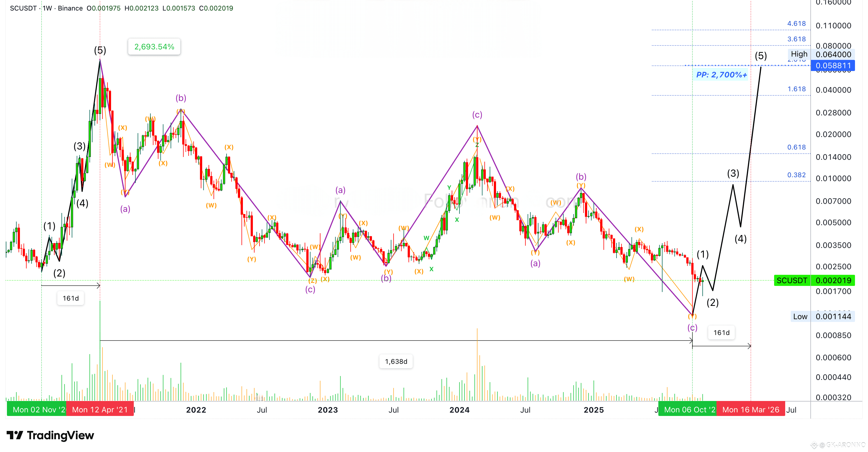This screenshot has width=868, height=452.
Task: Click the SCUSDT 1W Binance symbol title
Action: pos(46,8)
